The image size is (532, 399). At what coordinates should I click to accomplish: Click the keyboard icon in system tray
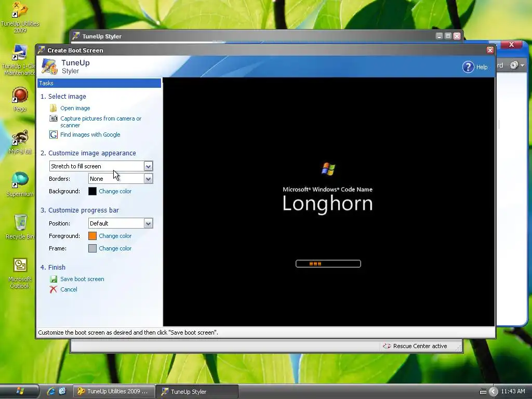click(483, 392)
